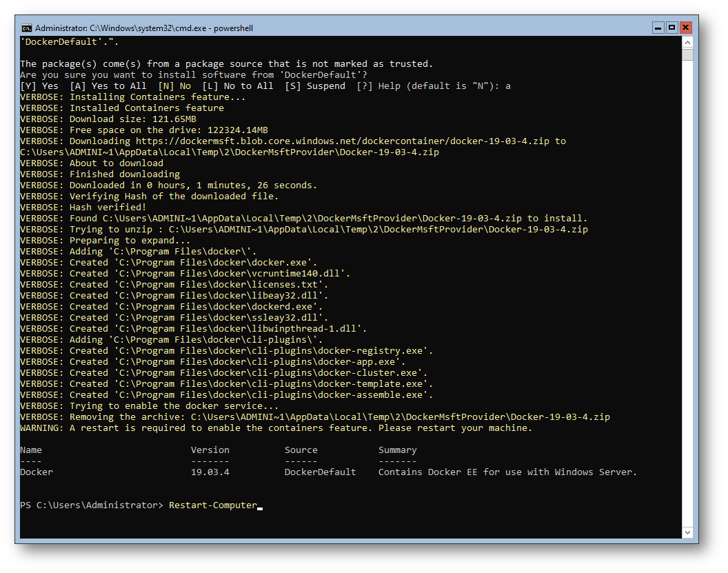The image size is (728, 573).
Task: Click the line creating 'docker-template.exe'
Action: pos(227,384)
